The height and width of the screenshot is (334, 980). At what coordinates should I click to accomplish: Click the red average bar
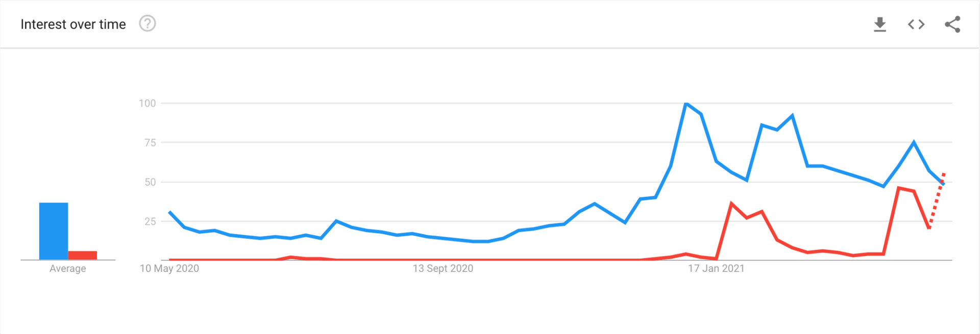point(83,255)
